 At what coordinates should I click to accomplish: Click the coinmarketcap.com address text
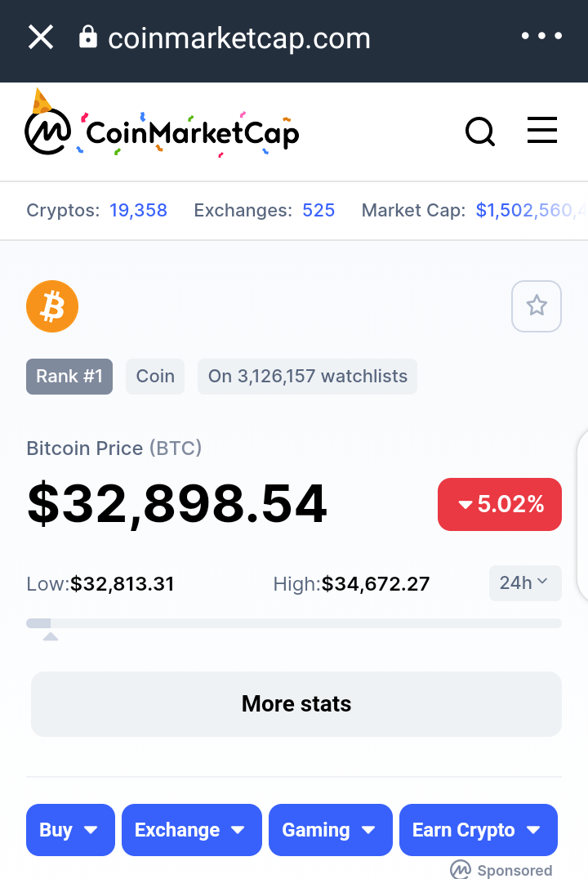(x=239, y=38)
